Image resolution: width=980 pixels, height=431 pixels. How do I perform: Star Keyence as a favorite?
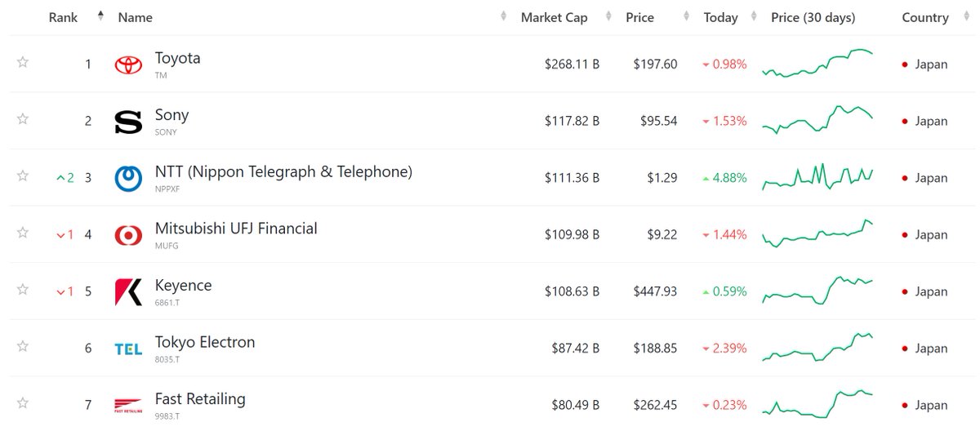(x=23, y=290)
